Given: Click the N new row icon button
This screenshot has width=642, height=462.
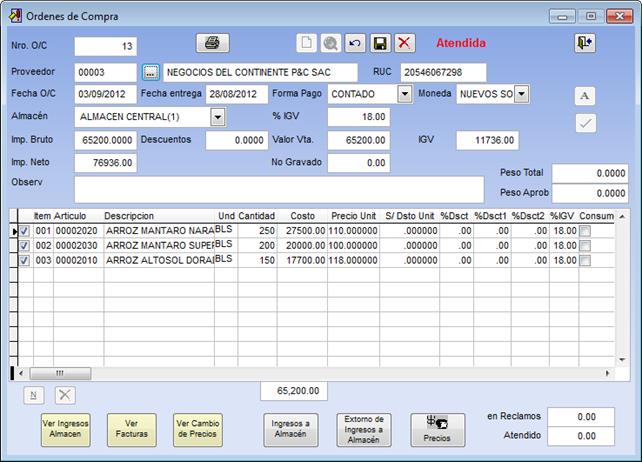Looking at the screenshot, I should point(34,395).
